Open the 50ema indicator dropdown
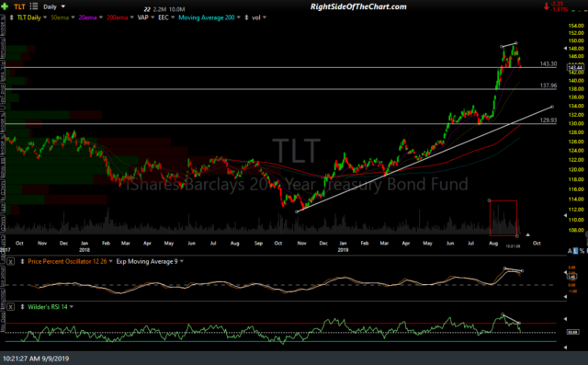This screenshot has width=588, height=365. pyautogui.click(x=73, y=17)
